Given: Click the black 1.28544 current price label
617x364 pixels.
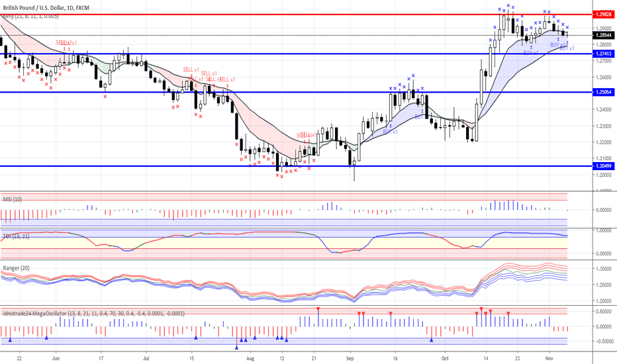Looking at the screenshot, I should pyautogui.click(x=604, y=35).
